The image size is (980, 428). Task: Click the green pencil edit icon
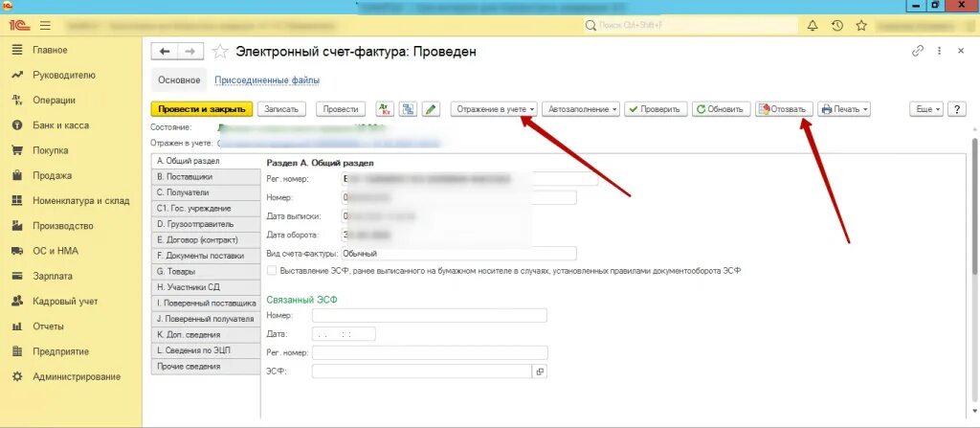[430, 109]
